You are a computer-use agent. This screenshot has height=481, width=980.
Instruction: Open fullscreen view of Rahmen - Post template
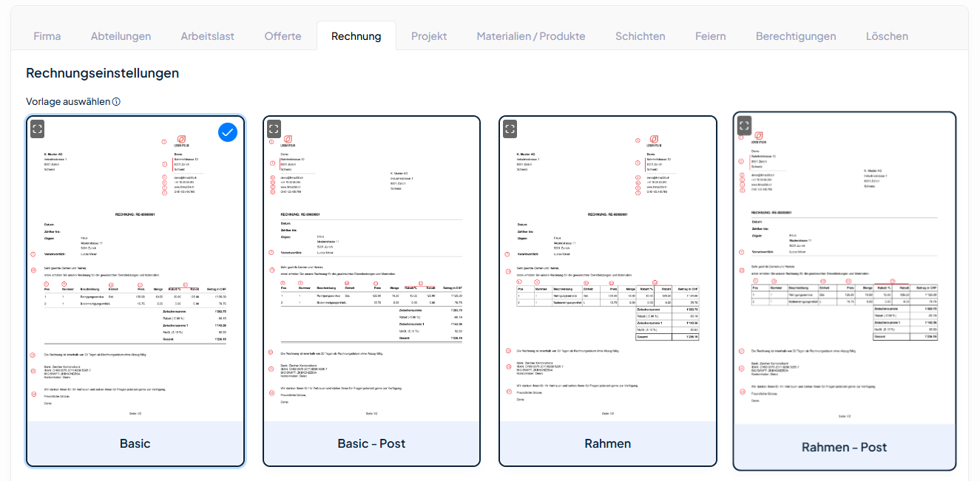[744, 125]
